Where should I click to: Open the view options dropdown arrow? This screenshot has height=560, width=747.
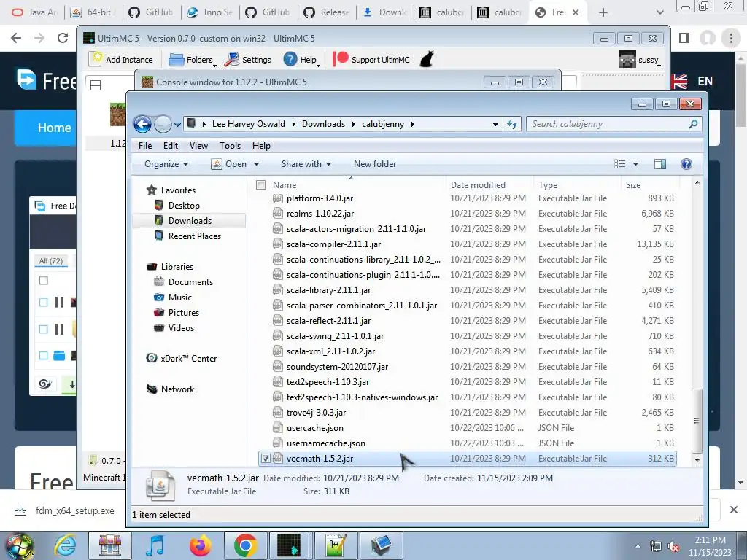635,164
